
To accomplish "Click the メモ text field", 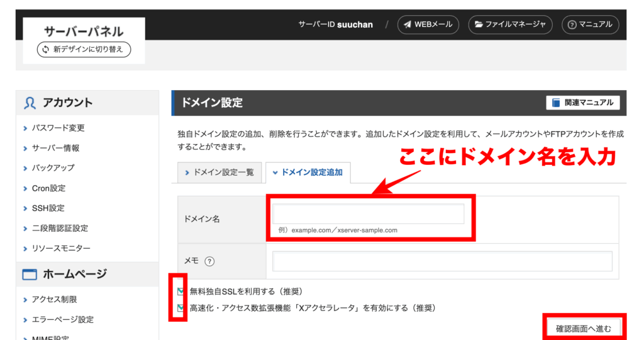I will (x=442, y=261).
